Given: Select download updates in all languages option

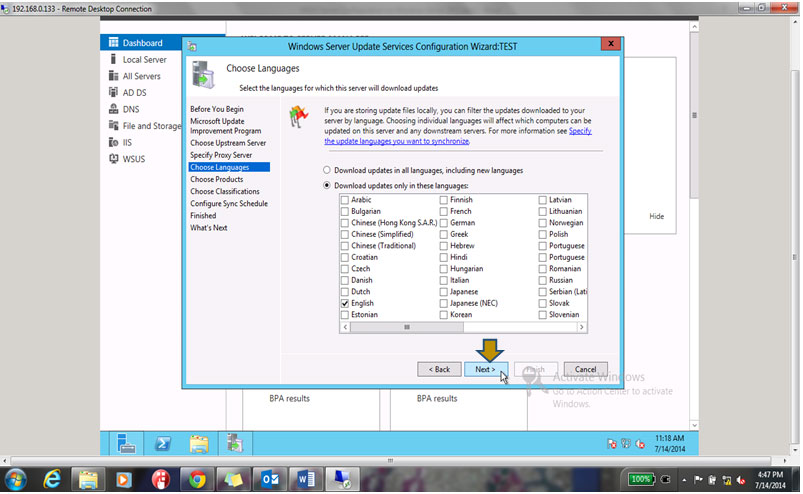Looking at the screenshot, I should point(327,170).
